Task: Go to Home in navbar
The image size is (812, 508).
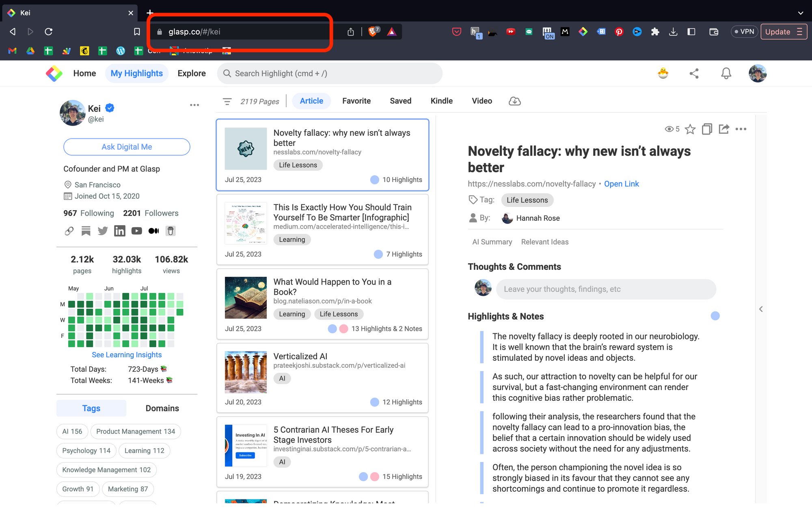Action: coord(84,74)
